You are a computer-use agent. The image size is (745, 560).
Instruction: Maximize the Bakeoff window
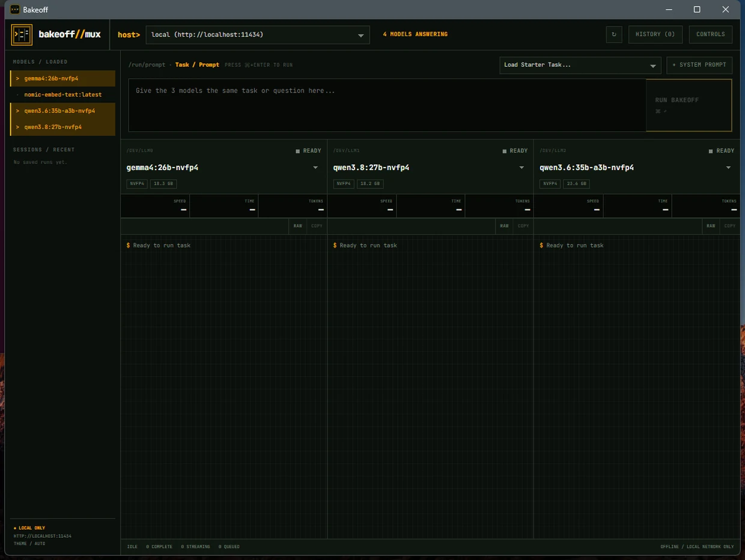[697, 10]
